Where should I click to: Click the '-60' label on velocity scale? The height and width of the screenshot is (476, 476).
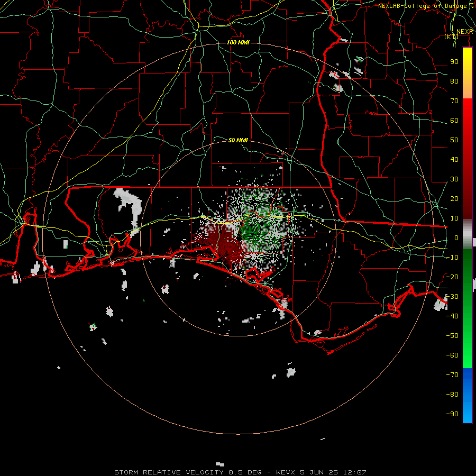452,355
